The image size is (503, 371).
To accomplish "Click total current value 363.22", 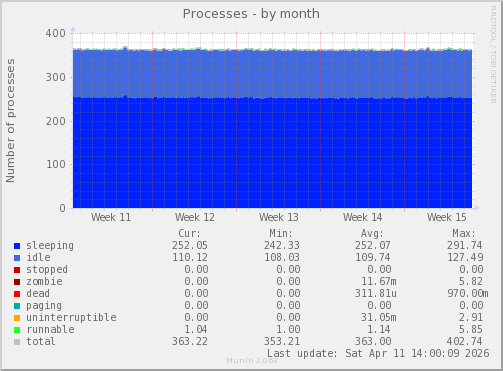I will 190,342.
